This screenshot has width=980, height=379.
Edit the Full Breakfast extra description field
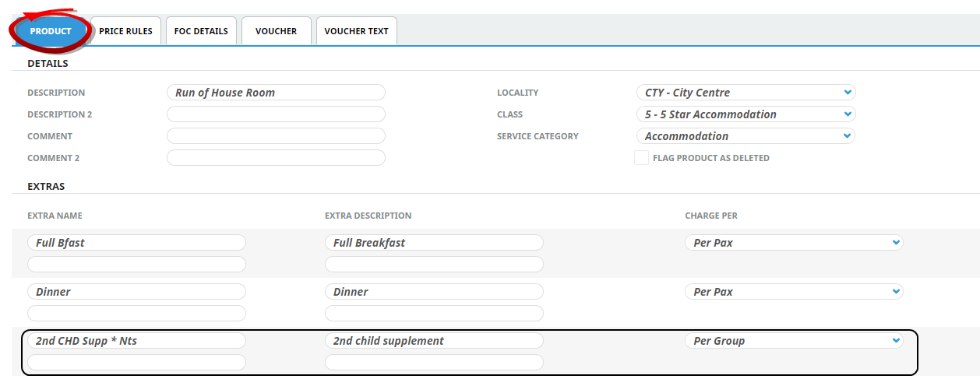[x=434, y=243]
